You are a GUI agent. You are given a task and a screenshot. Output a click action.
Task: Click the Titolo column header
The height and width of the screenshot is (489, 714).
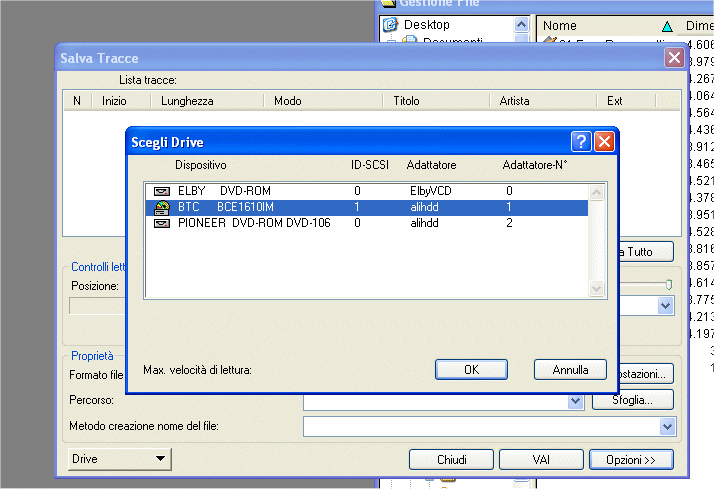click(406, 101)
